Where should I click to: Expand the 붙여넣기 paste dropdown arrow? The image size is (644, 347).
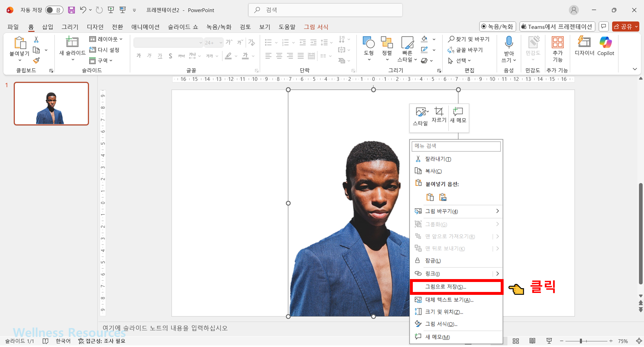[20, 60]
